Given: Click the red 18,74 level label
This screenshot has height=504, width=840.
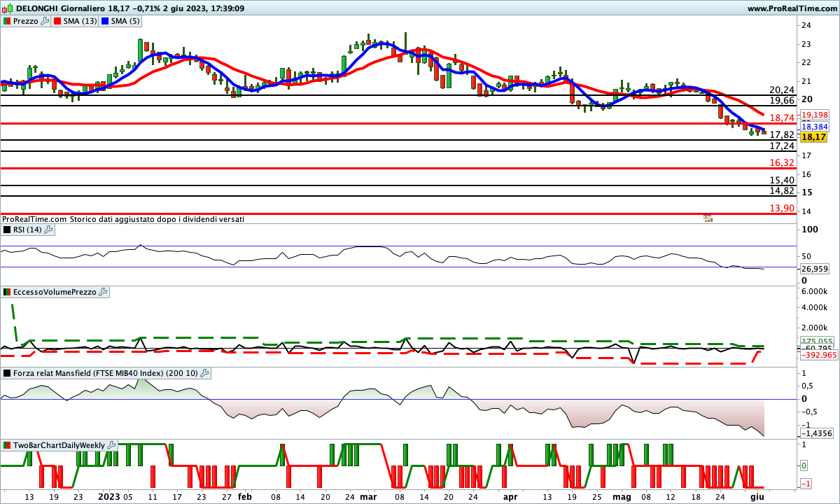Looking at the screenshot, I should point(782,118).
